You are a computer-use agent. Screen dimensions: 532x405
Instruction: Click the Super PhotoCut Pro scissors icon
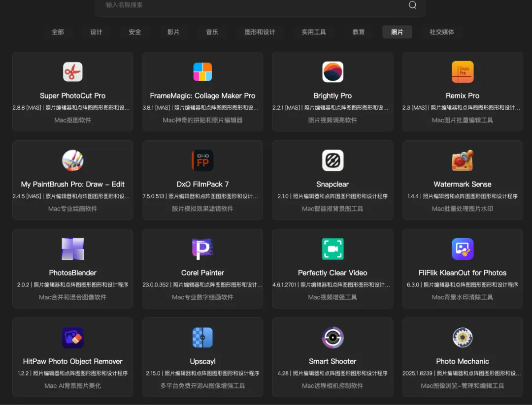pyautogui.click(x=72, y=72)
